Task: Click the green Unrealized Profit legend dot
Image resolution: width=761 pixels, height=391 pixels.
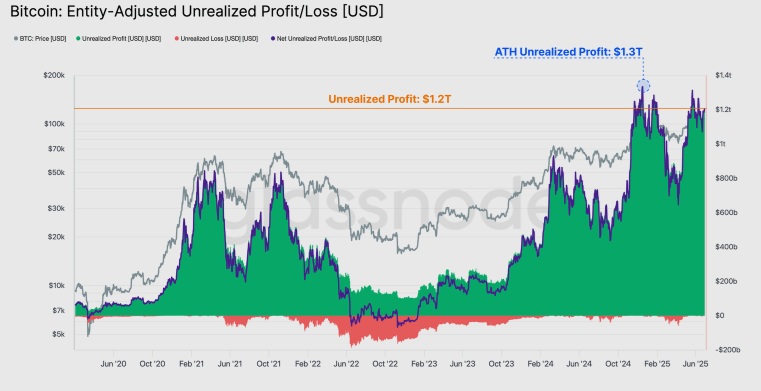Action: pos(78,39)
